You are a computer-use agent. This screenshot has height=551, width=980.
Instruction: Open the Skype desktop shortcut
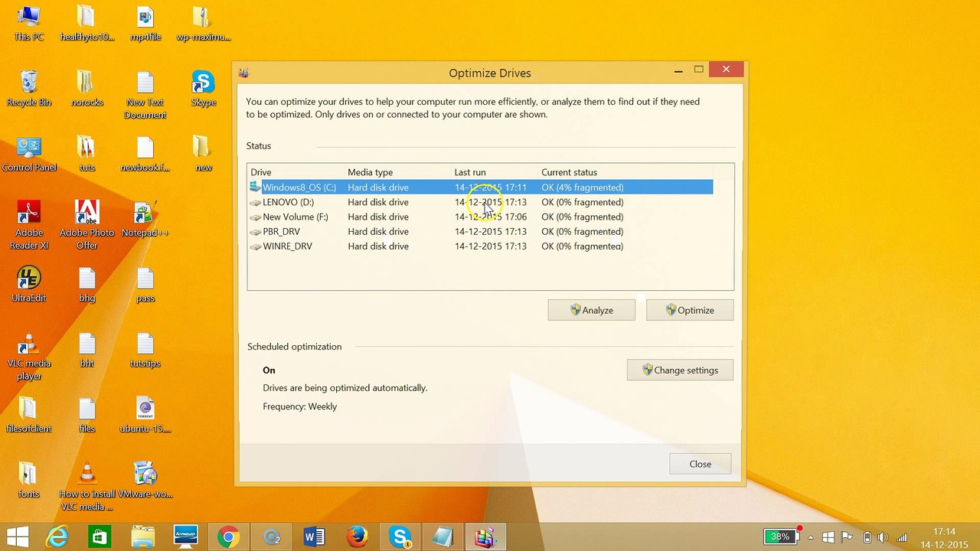(203, 89)
